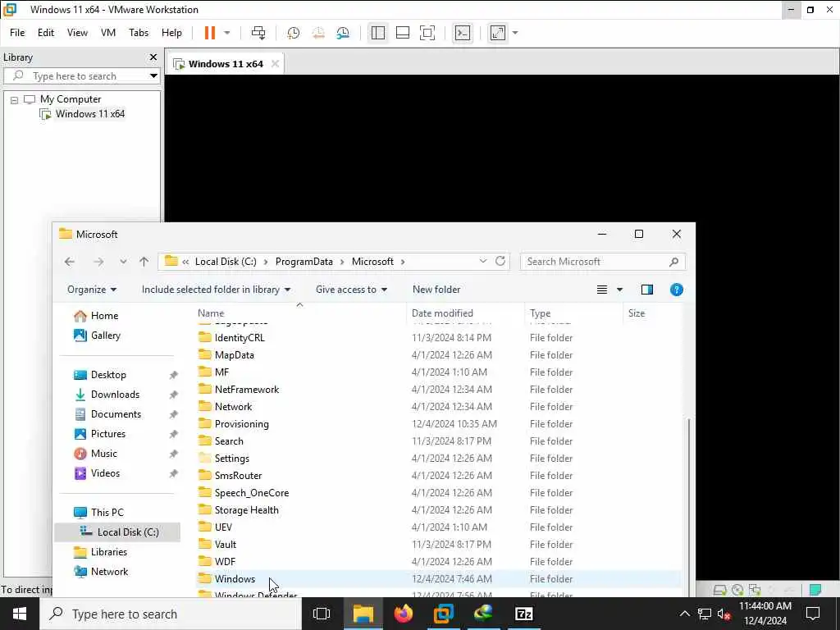Open the VMware Help menu
The width and height of the screenshot is (840, 630).
[x=171, y=33]
